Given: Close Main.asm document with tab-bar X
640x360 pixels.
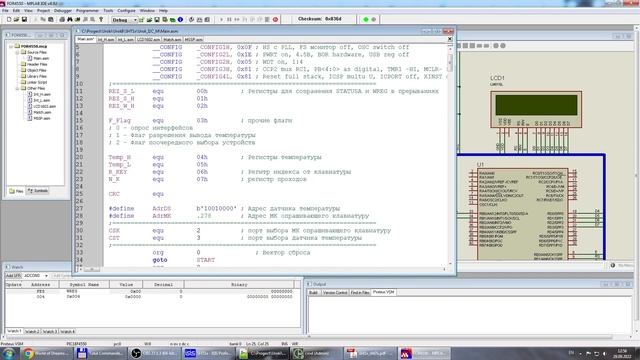Looking at the screenshot, I should point(450,40).
